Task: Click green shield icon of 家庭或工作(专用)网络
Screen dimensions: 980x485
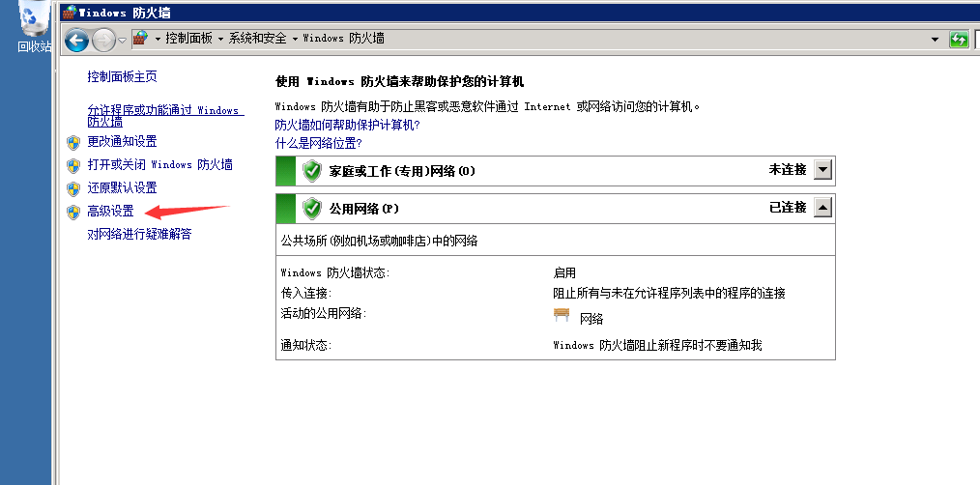Action: 312,171
